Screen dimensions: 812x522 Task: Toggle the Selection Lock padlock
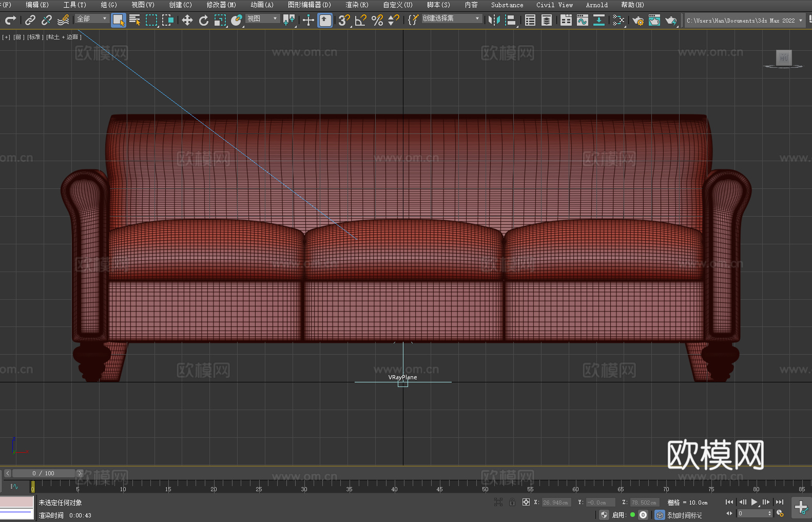click(x=512, y=502)
